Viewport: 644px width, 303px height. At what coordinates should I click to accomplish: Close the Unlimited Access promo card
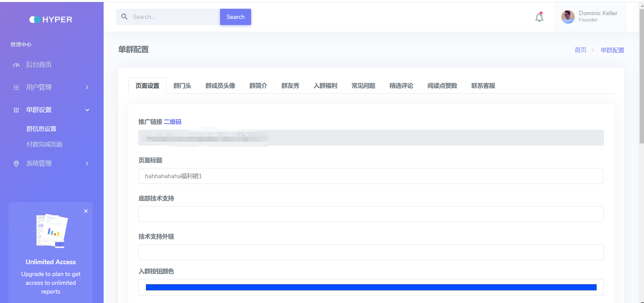pos(86,211)
